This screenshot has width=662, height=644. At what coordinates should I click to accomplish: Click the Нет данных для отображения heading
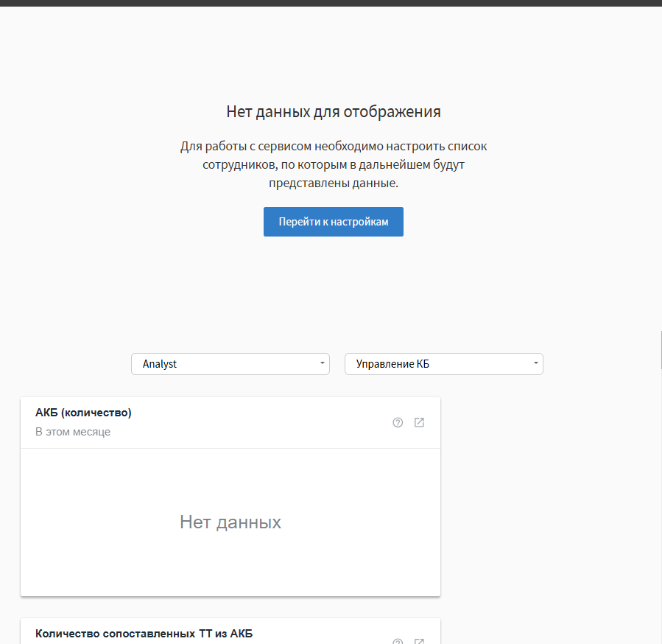pyautogui.click(x=334, y=111)
